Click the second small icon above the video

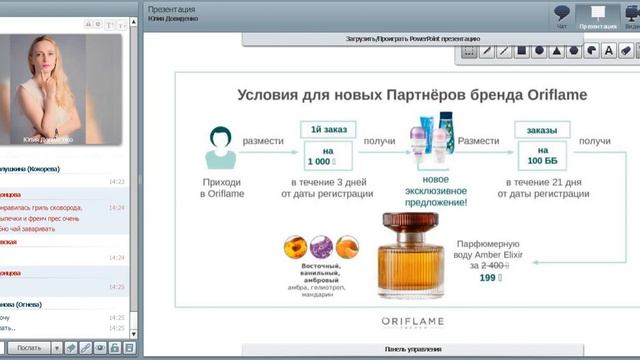(x=98, y=24)
